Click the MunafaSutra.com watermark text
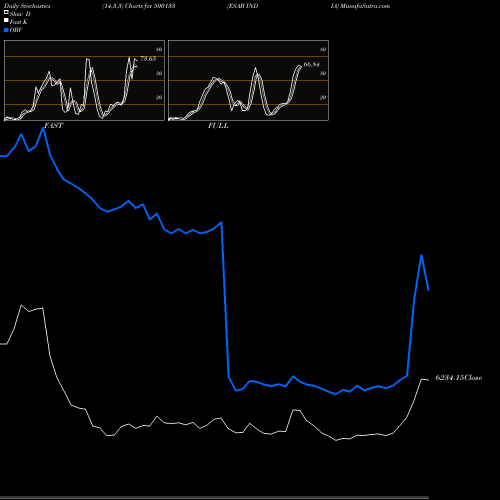This screenshot has width=500, height=500. click(x=365, y=6)
